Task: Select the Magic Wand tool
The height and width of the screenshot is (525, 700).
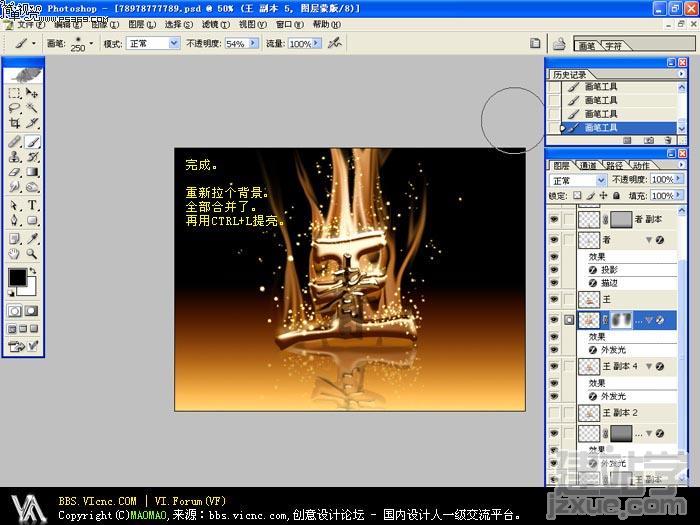Action: tap(32, 108)
